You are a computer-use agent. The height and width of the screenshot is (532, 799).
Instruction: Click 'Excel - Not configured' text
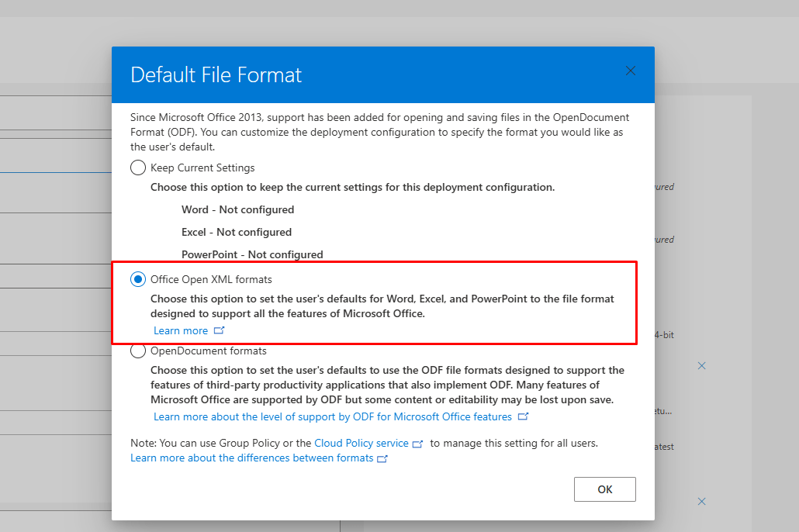pos(237,233)
